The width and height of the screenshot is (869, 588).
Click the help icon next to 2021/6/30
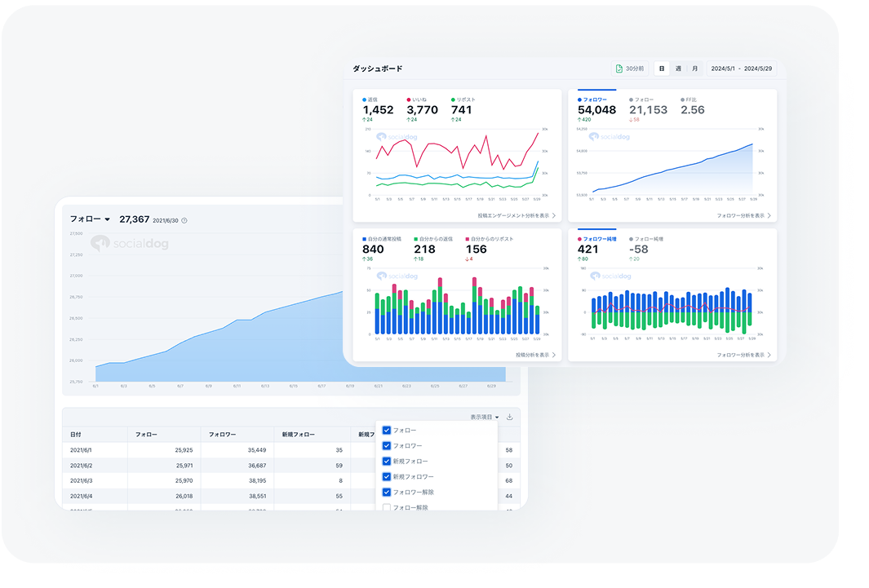[184, 220]
